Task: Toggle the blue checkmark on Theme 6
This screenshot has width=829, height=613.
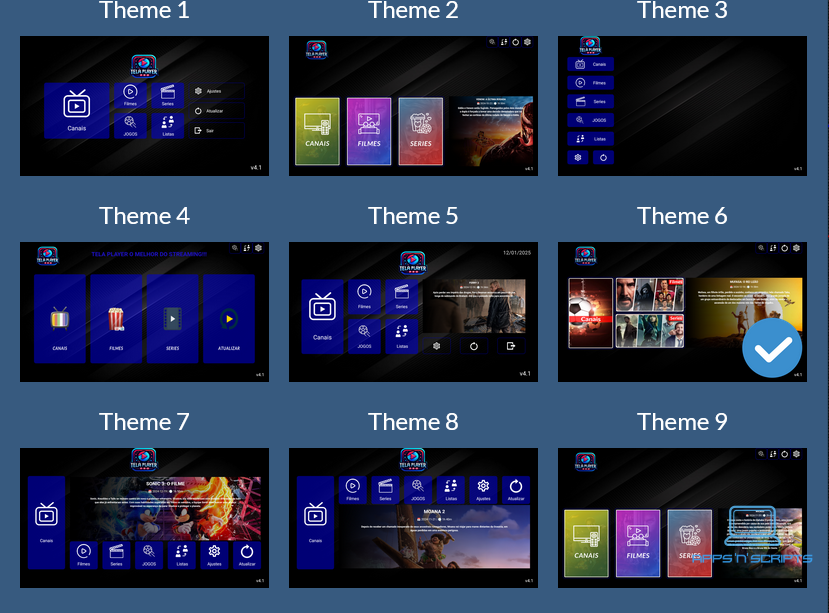Action: (772, 349)
